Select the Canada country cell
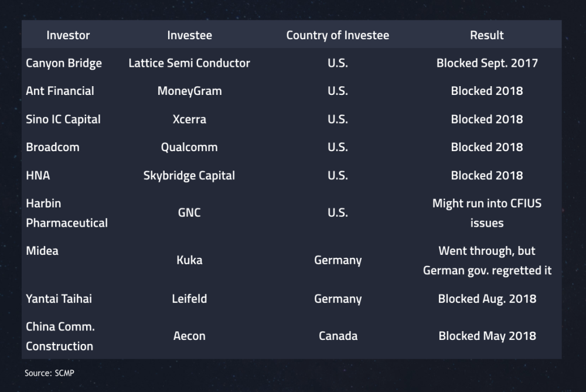The image size is (586, 392). point(338,336)
